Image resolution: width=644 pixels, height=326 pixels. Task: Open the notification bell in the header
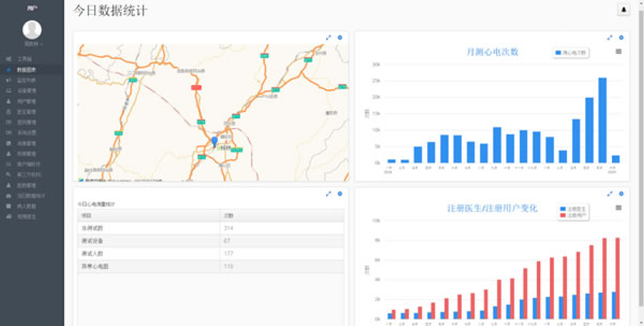click(623, 10)
